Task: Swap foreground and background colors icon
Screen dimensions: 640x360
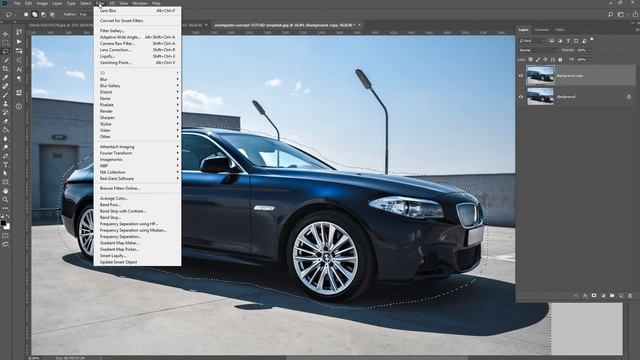Action: pos(8,216)
